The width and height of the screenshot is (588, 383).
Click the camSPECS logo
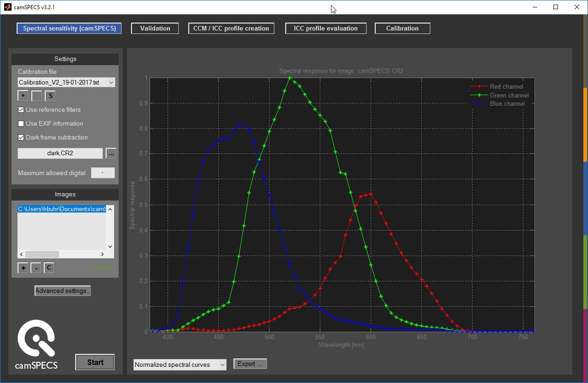pos(36,344)
